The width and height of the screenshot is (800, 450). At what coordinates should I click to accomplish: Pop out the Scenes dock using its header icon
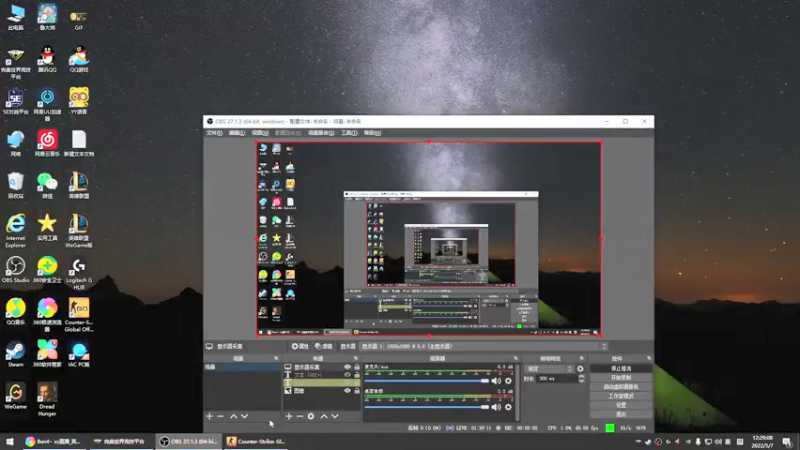tap(276, 359)
